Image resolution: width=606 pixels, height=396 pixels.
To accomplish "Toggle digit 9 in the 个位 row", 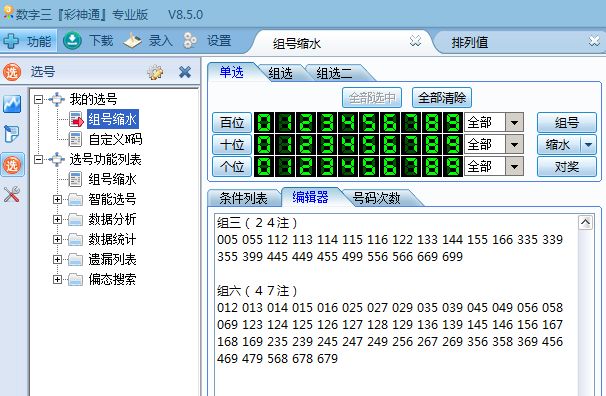I will pyautogui.click(x=453, y=167).
